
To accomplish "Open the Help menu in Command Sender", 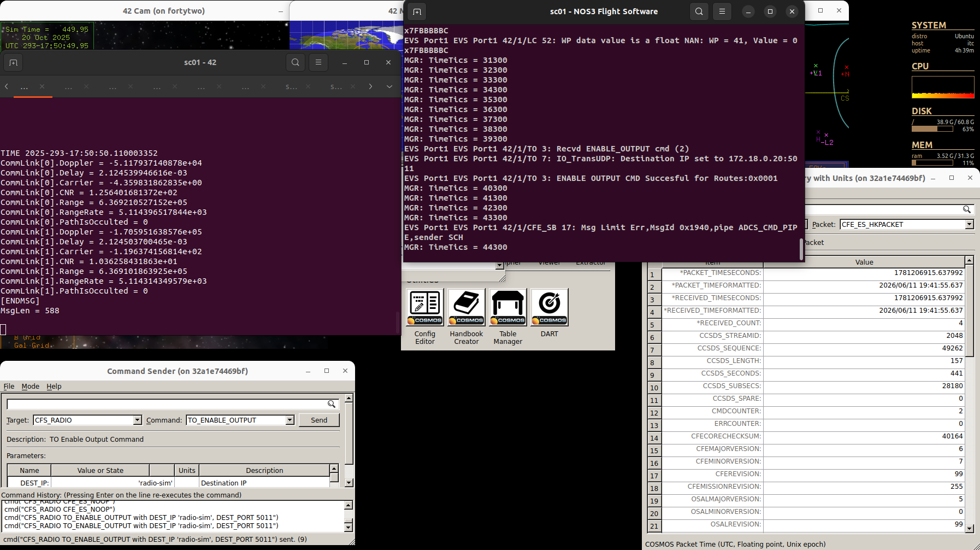I will (x=54, y=386).
